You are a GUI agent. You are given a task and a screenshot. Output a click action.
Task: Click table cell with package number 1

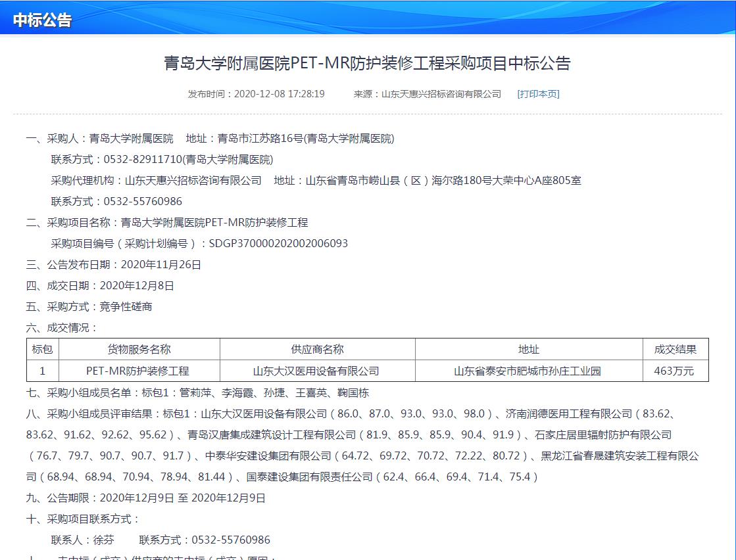(x=42, y=371)
